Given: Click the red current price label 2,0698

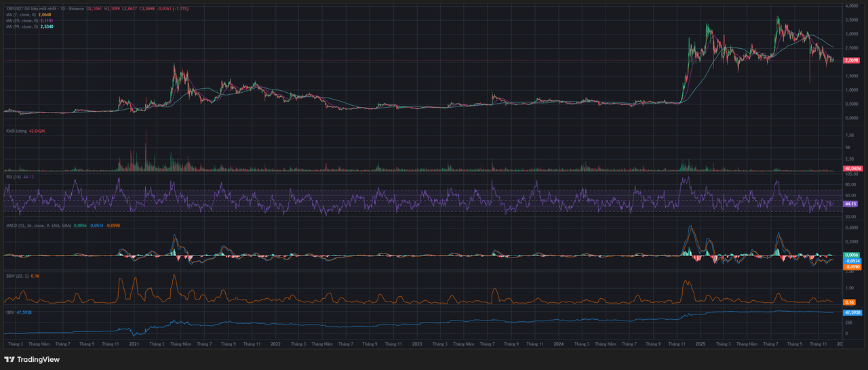Looking at the screenshot, I should 851,60.
